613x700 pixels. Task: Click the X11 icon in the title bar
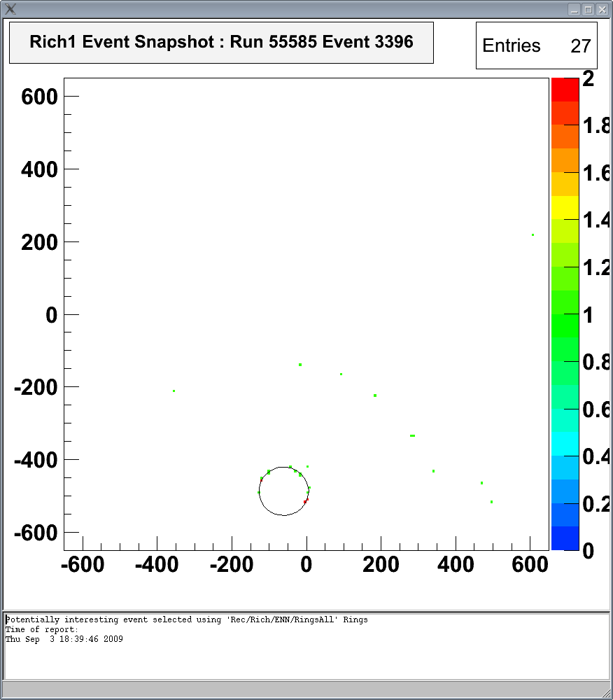10,9
